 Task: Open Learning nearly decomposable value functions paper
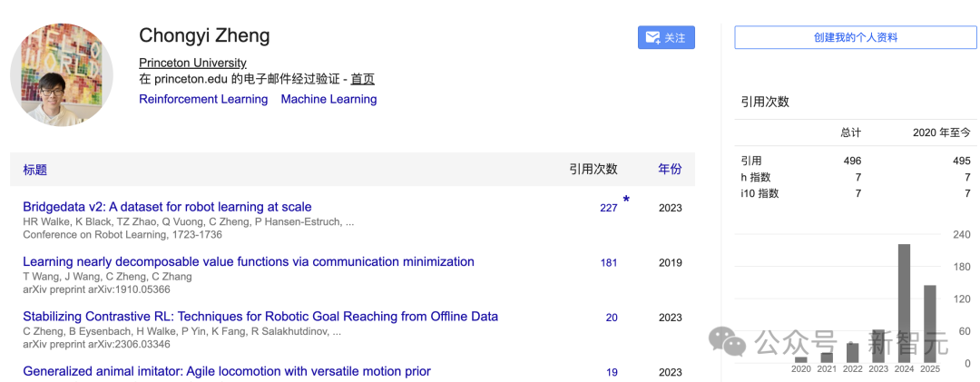[249, 262]
